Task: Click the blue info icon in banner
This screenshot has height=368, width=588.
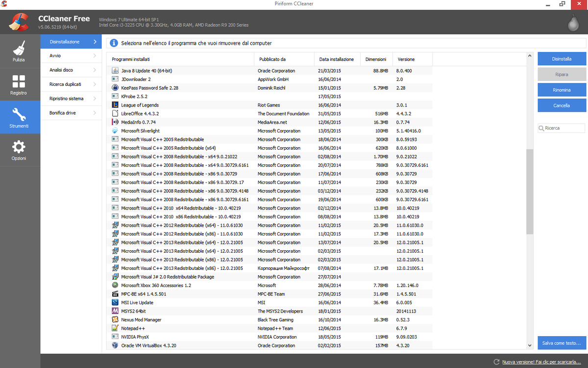Action: 114,43
